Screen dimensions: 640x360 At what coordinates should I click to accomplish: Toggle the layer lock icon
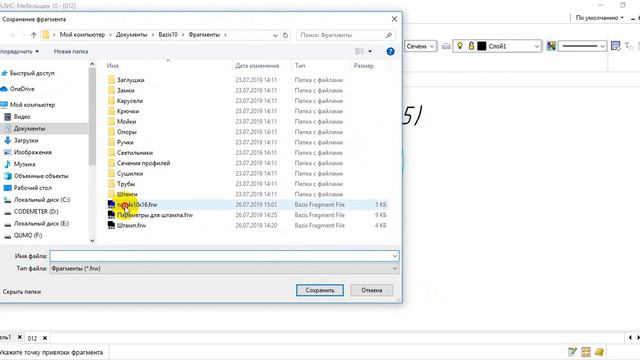tap(471, 46)
